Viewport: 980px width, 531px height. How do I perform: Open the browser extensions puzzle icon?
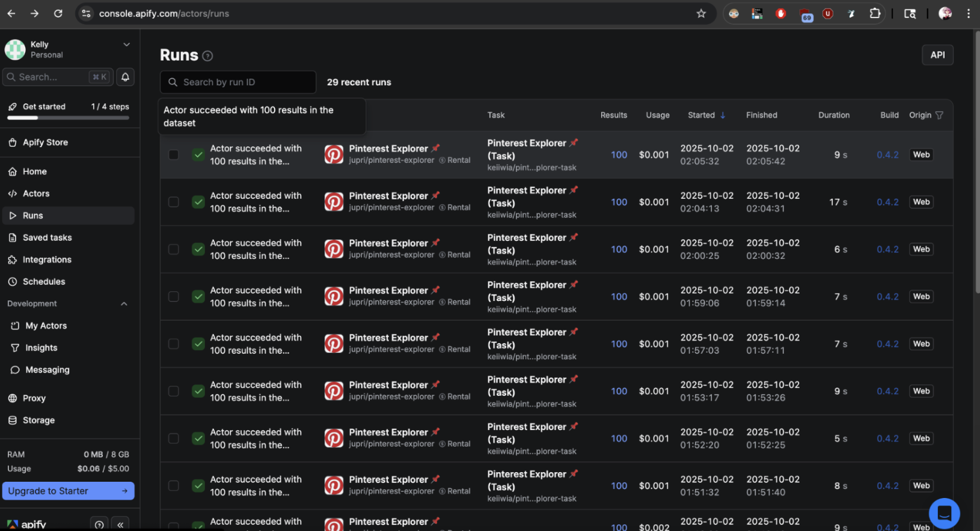(875, 13)
